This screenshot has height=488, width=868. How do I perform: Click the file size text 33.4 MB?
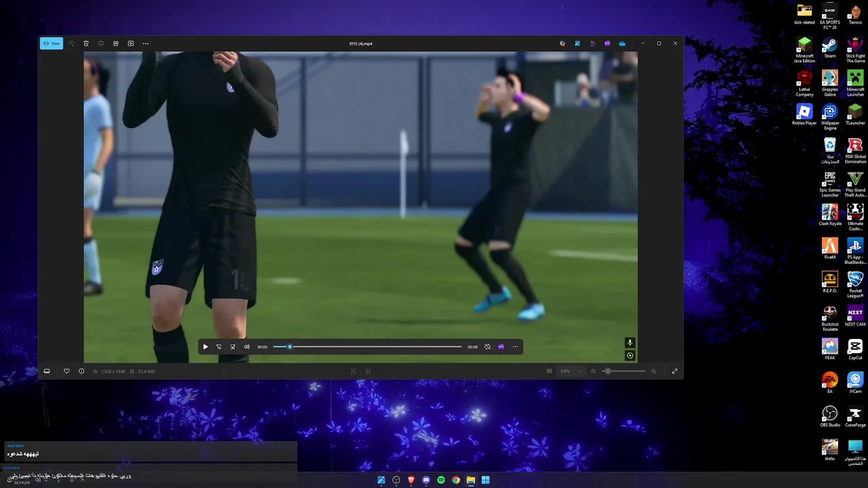click(x=146, y=371)
